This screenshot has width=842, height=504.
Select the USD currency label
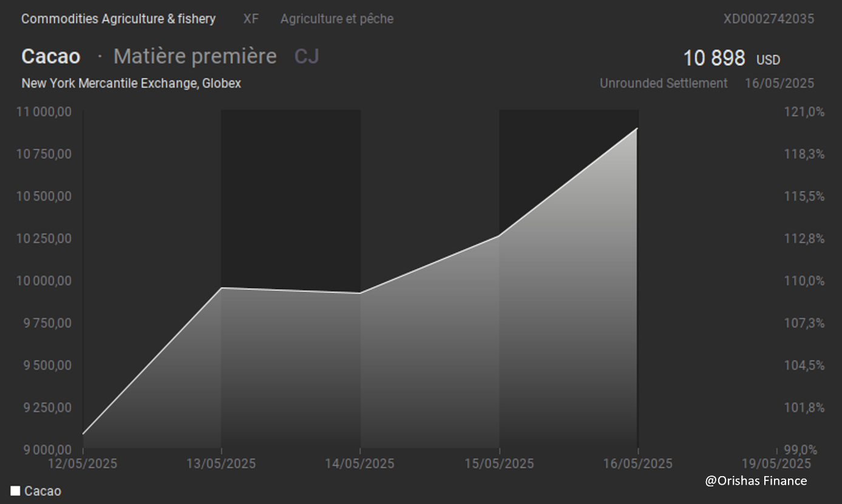768,60
